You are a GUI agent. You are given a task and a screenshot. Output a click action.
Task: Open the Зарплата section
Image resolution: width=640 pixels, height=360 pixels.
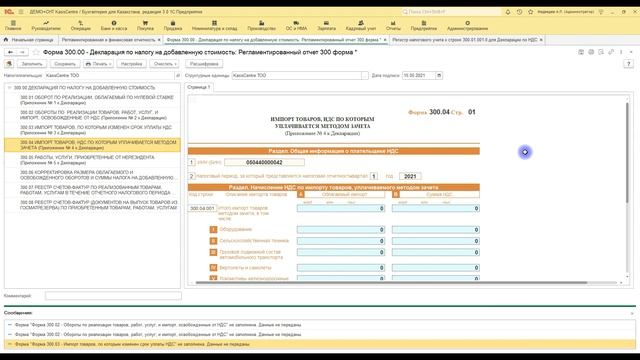(x=327, y=26)
